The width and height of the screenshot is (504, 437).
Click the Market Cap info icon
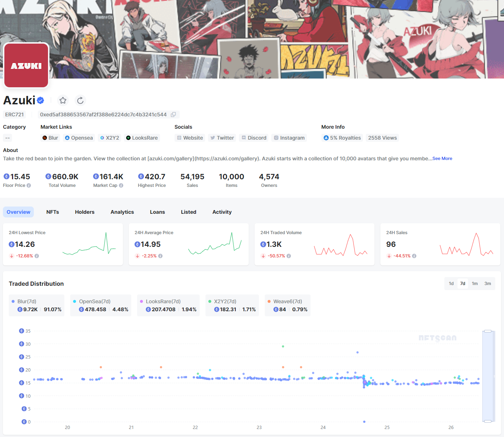(x=121, y=185)
